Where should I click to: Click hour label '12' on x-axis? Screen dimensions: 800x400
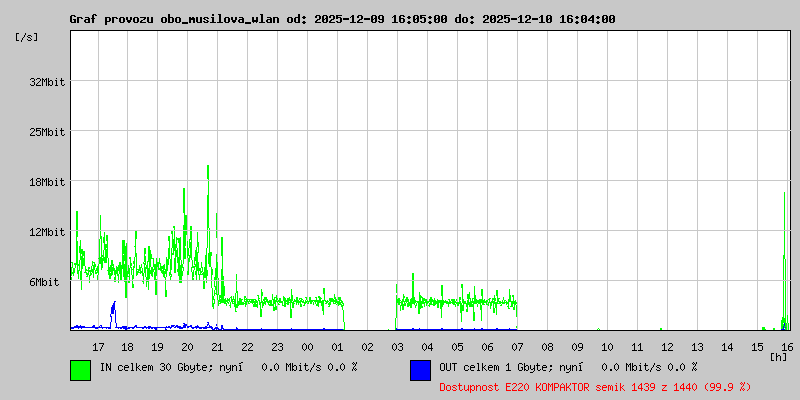coord(667,347)
